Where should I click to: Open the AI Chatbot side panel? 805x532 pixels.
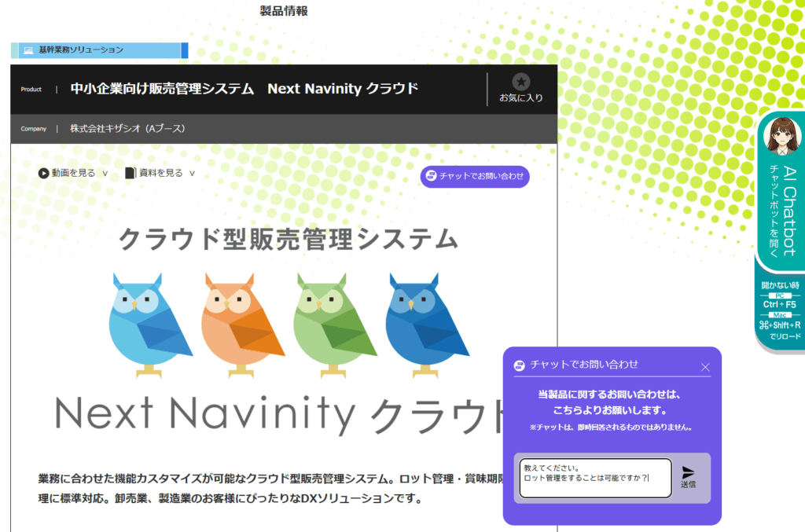(x=781, y=191)
